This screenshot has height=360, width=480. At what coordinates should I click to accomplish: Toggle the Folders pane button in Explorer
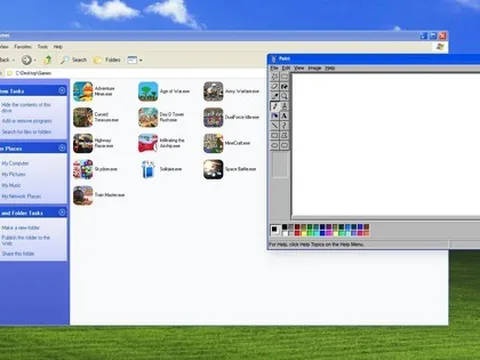(107, 60)
